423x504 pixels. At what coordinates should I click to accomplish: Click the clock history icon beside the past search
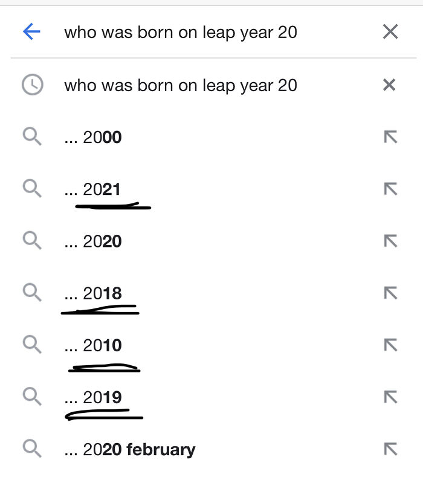[x=33, y=85]
